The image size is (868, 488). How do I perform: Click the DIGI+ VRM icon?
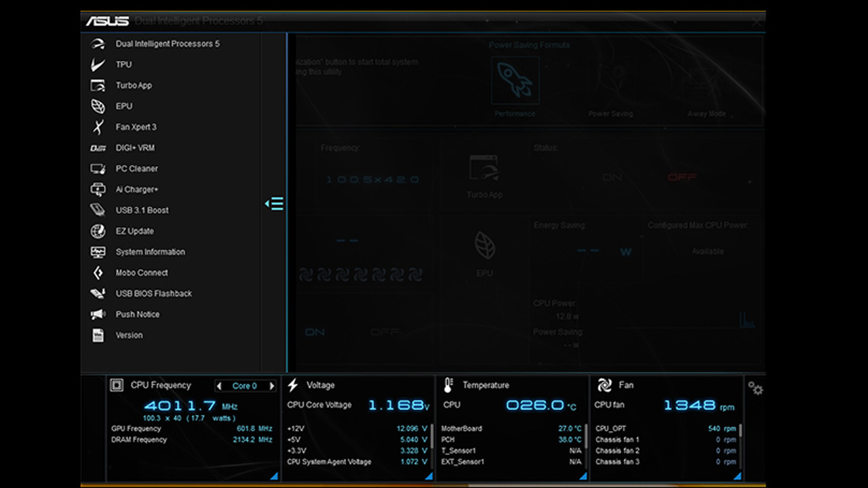(98, 148)
